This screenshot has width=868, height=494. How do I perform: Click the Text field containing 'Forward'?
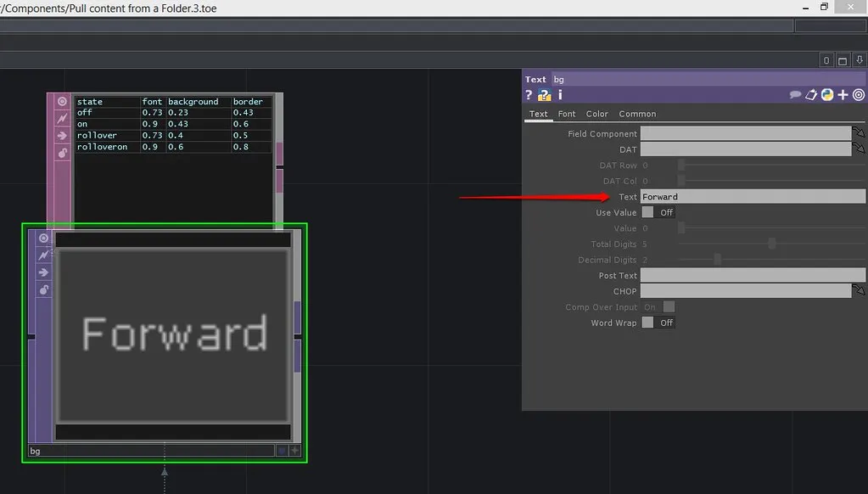(752, 197)
